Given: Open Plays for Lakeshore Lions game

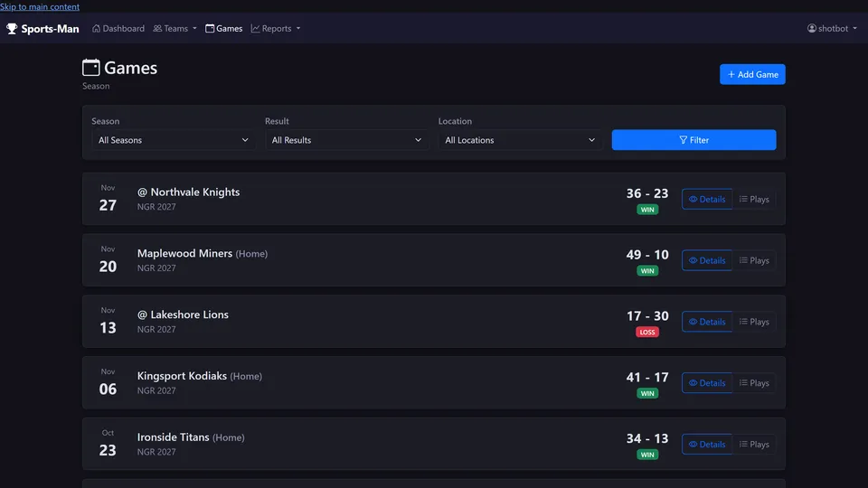Looking at the screenshot, I should click(754, 322).
